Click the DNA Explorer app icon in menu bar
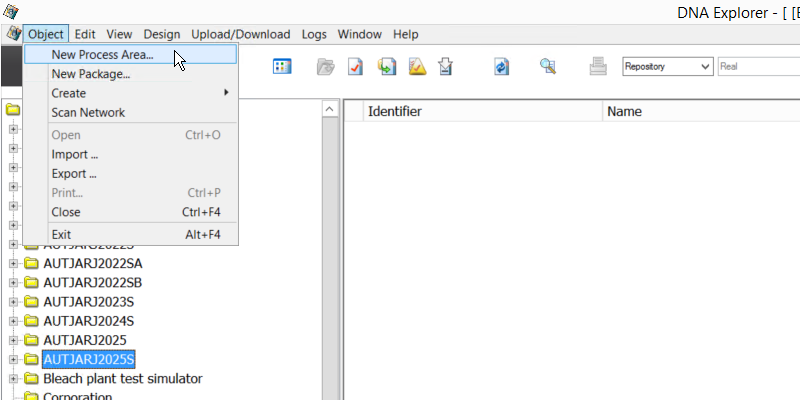The height and width of the screenshot is (400, 800). pos(13,34)
